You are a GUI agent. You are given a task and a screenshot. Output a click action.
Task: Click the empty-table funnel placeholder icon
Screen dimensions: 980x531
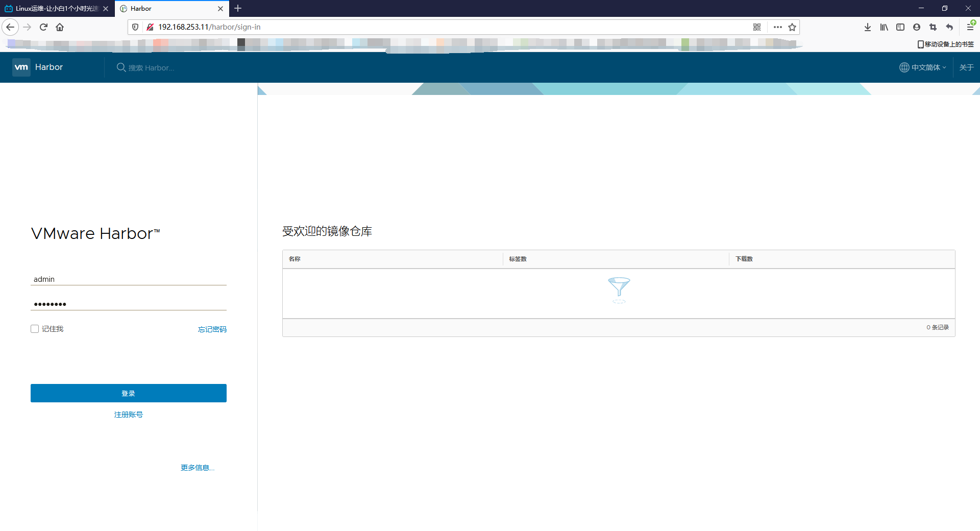619,290
